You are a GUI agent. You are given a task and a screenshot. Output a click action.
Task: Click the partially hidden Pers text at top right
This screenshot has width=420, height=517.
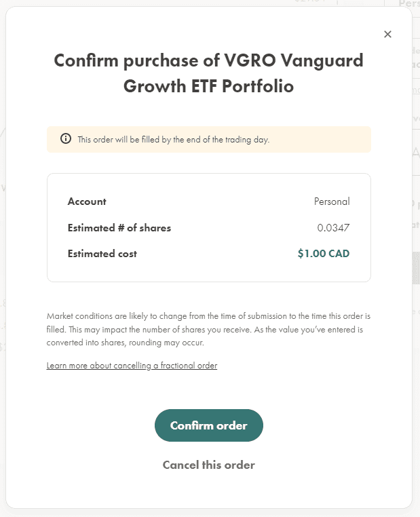point(409,3)
